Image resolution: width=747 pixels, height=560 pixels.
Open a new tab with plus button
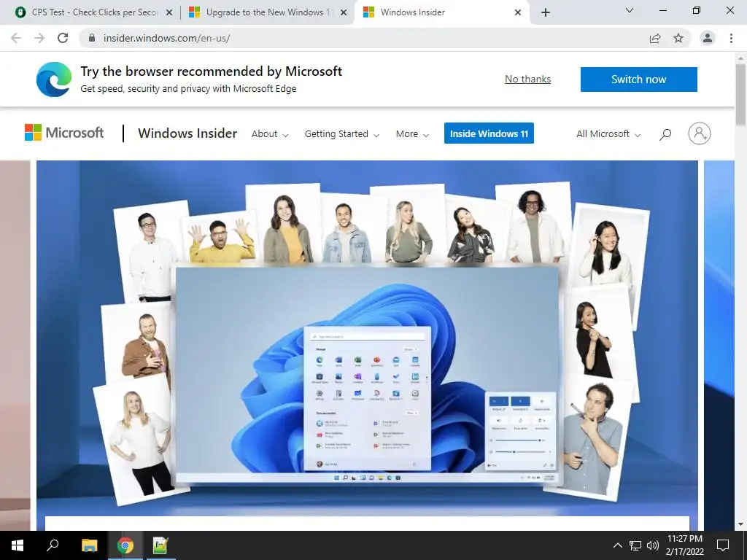pyautogui.click(x=546, y=12)
